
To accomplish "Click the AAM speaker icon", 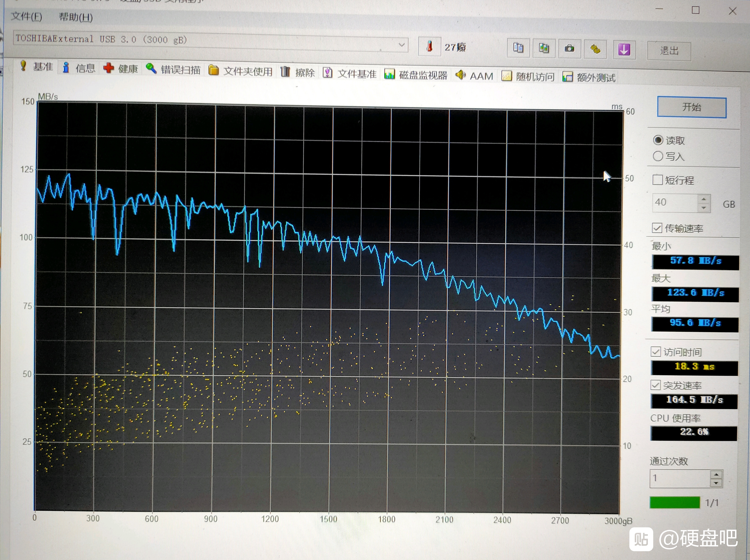I will point(460,75).
